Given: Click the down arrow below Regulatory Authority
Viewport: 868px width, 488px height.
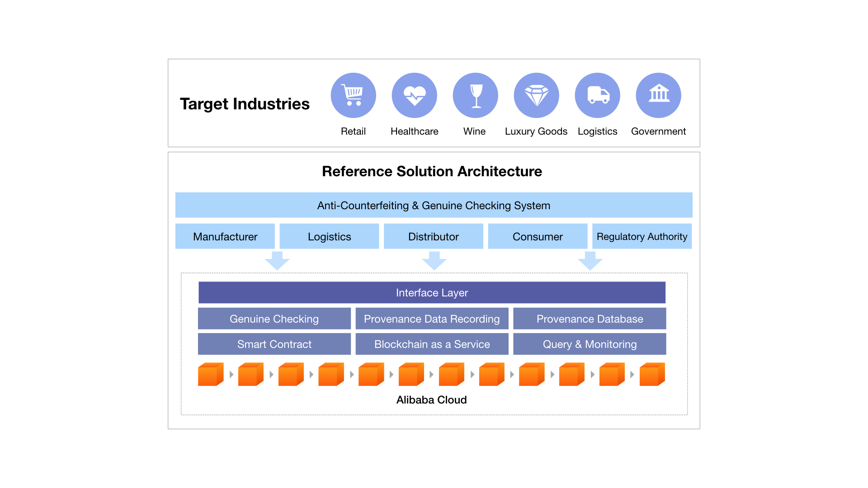Looking at the screenshot, I should [x=590, y=261].
